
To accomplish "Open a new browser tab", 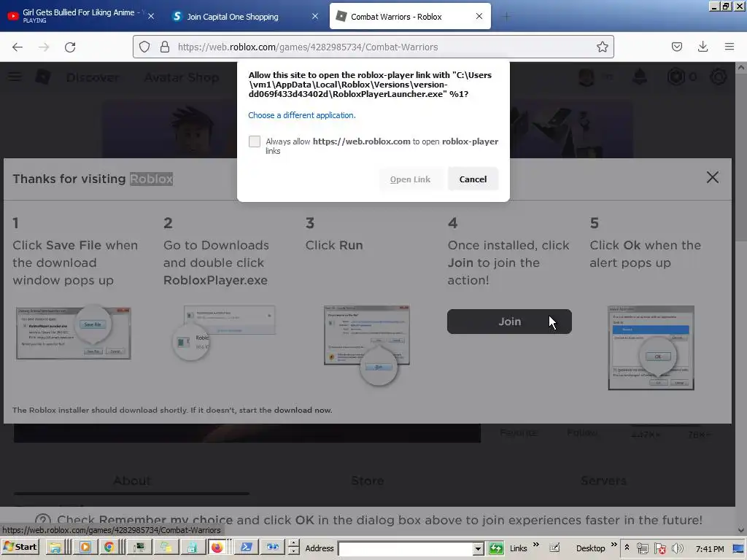I will [x=506, y=17].
